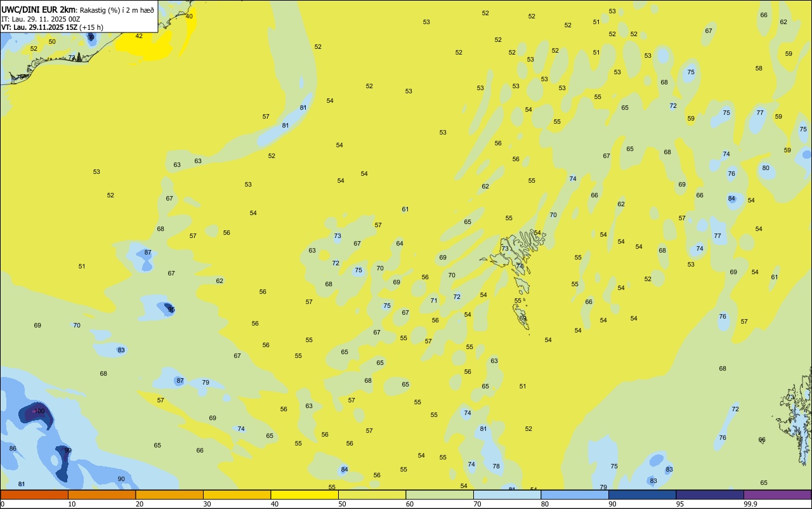Viewport: 812px width, 509px height.
Task: Click the map humidity value 71
Action: tap(434, 301)
